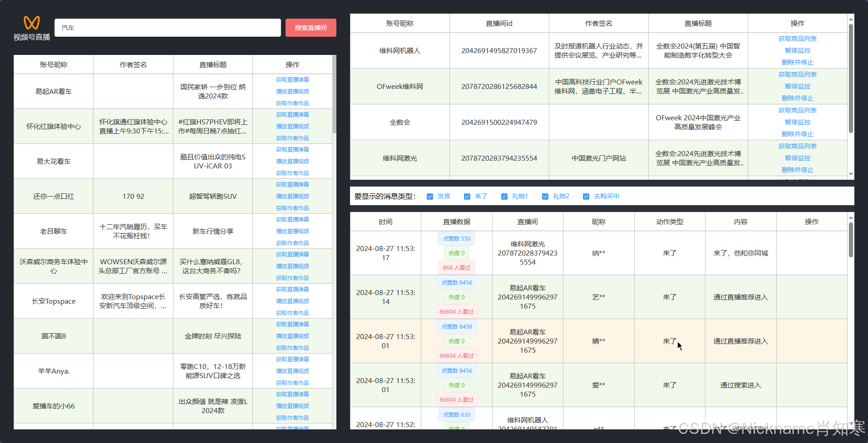Screen dimensions: 868x443
Task: Click the 视频号直播 butterfly logo
Action: coord(32,23)
